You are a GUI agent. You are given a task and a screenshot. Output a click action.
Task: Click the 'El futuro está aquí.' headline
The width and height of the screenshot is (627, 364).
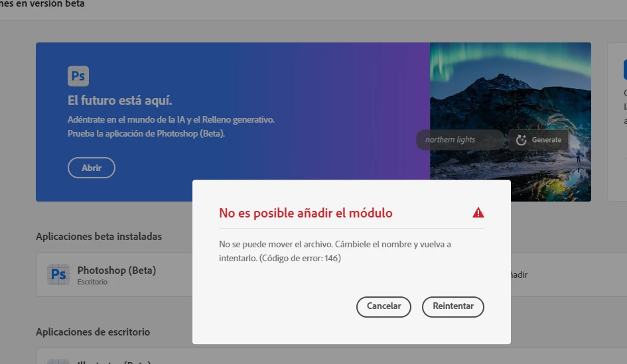(119, 100)
